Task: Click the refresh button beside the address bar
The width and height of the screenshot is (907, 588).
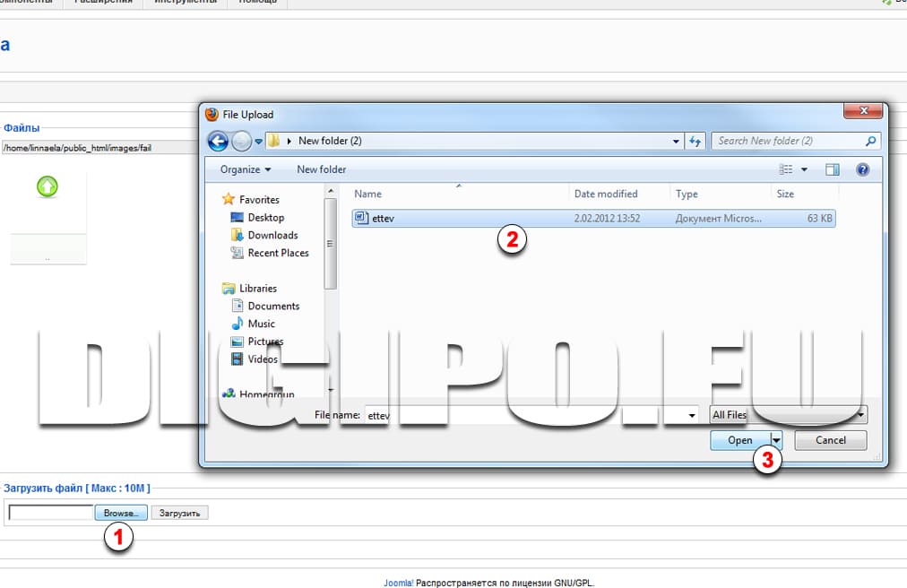Action: coord(695,141)
